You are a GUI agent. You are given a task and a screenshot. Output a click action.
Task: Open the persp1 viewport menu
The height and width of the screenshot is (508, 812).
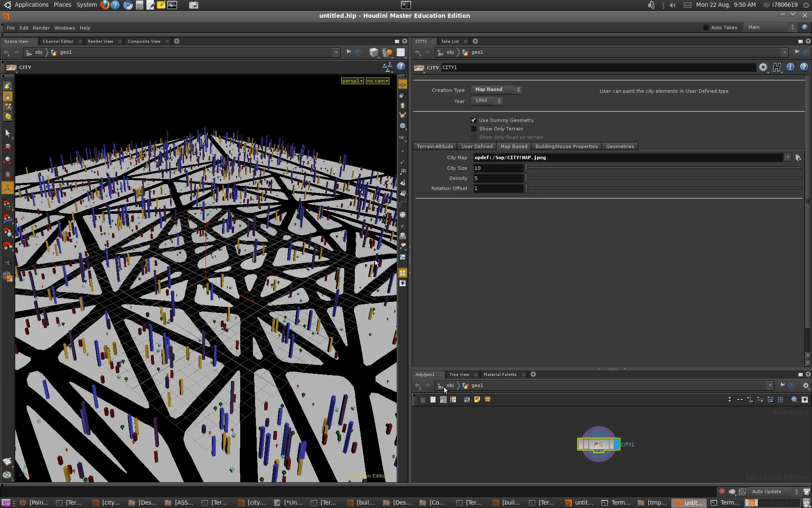click(353, 81)
